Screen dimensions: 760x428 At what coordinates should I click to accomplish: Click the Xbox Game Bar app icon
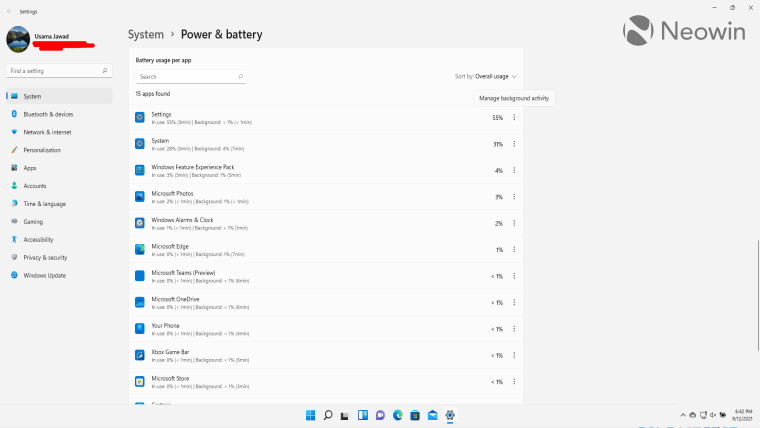pos(140,355)
